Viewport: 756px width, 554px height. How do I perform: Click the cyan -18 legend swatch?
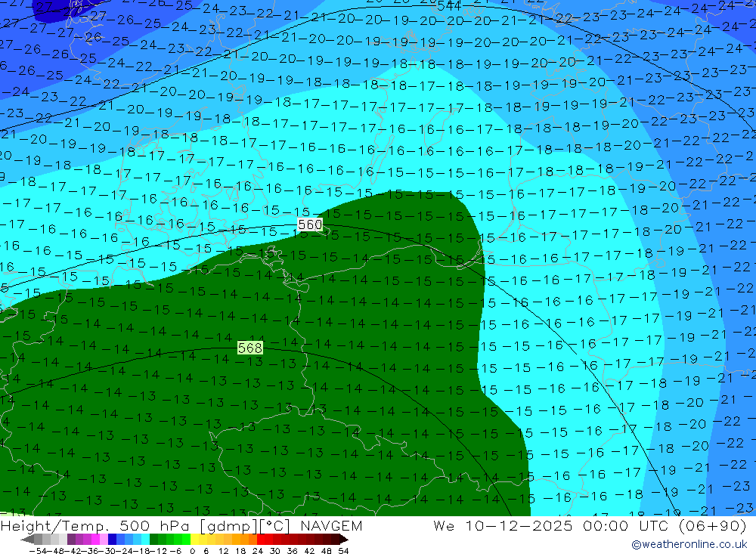(145, 540)
